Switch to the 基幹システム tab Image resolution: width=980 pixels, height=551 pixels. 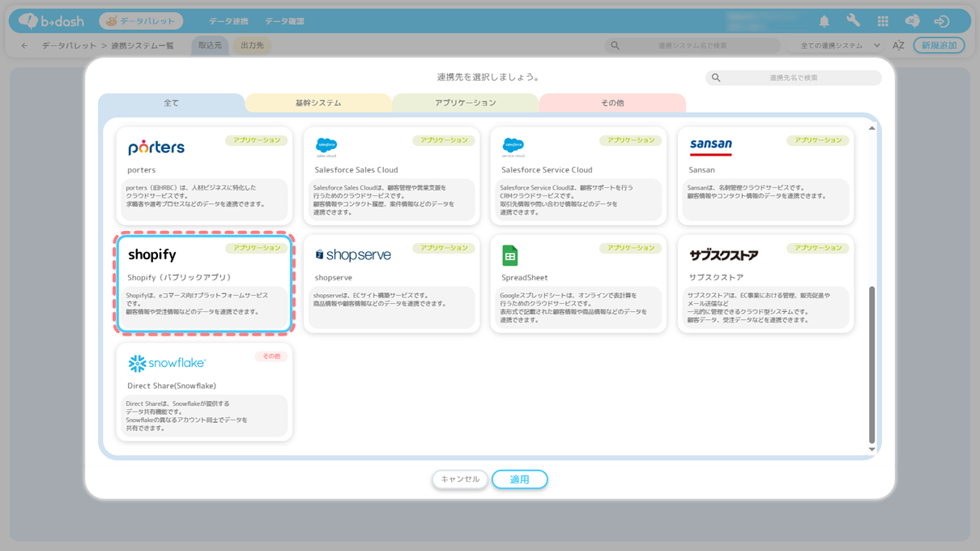point(318,103)
